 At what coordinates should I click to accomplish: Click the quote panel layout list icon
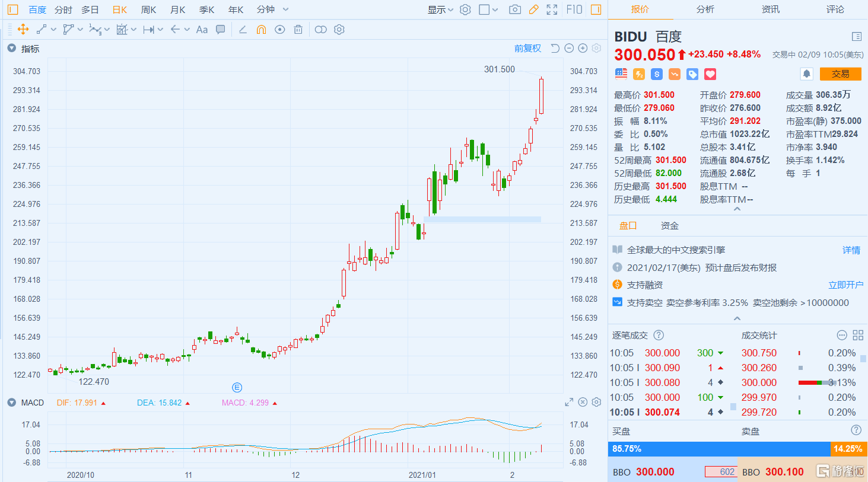856,36
